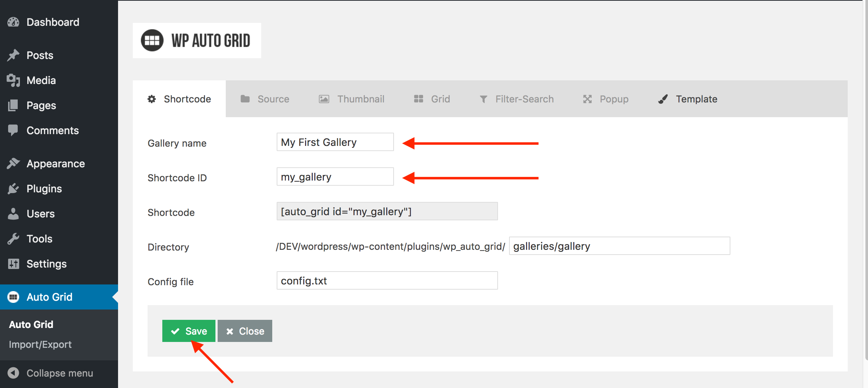Click the Comments speech bubble icon
Image resolution: width=868 pixels, height=388 pixels.
coord(13,130)
